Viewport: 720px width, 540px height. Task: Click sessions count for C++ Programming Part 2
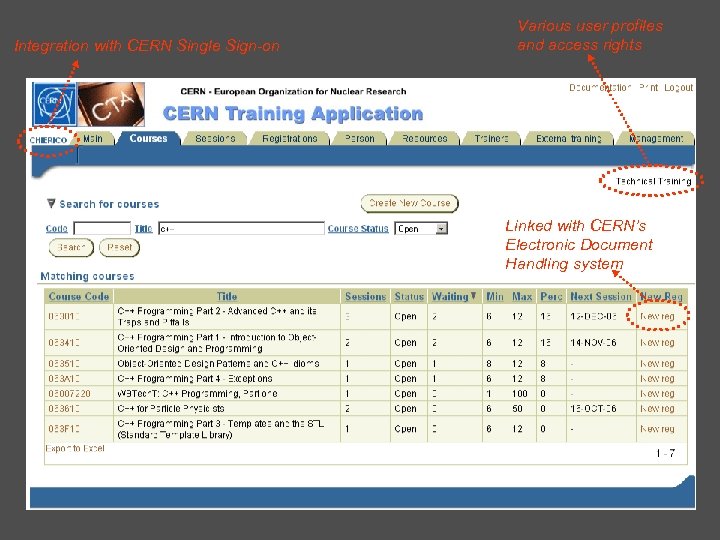coord(348,316)
